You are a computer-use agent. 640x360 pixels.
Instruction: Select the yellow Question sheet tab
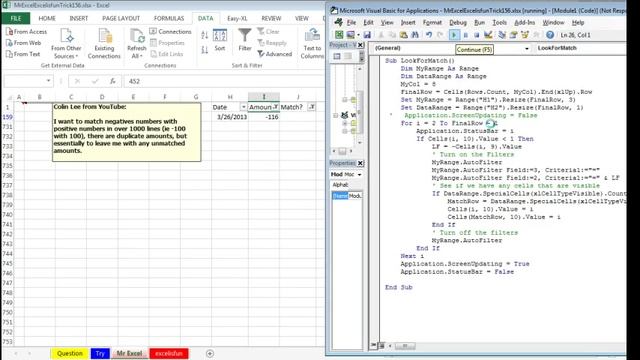[69, 353]
